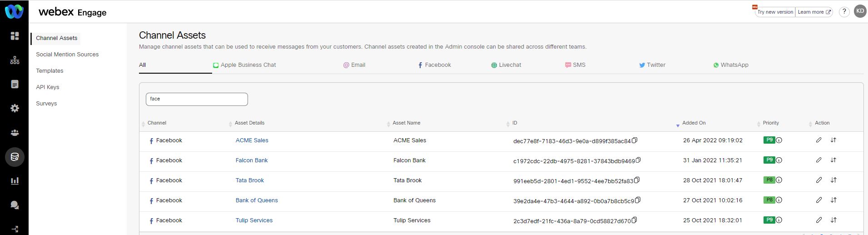Open the reports bar chart sidebar icon
Screen dimensions: 868x235
(x=15, y=181)
